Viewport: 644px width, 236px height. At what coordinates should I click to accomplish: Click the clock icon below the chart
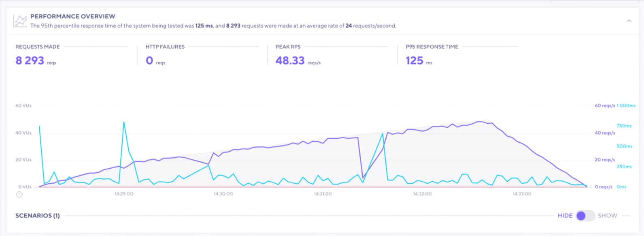tap(19, 195)
